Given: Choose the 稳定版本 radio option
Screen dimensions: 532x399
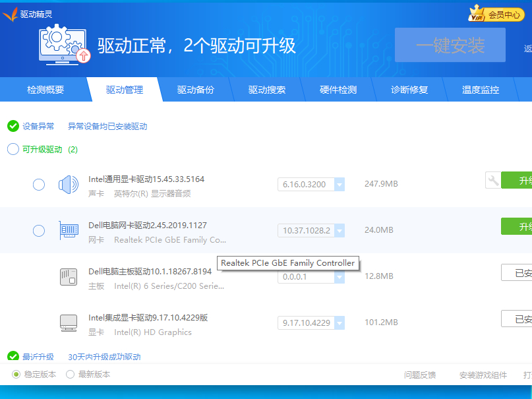Looking at the screenshot, I should (x=16, y=375).
